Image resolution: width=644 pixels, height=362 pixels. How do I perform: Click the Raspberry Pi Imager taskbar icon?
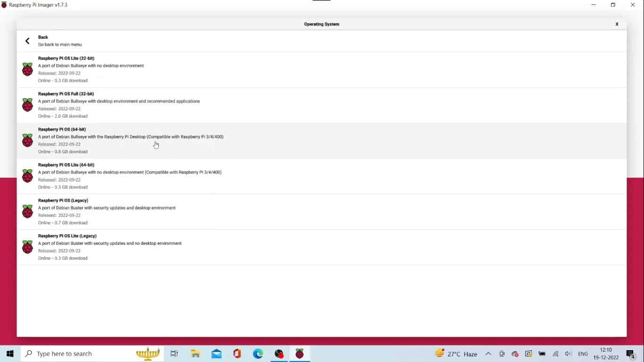pos(300,354)
